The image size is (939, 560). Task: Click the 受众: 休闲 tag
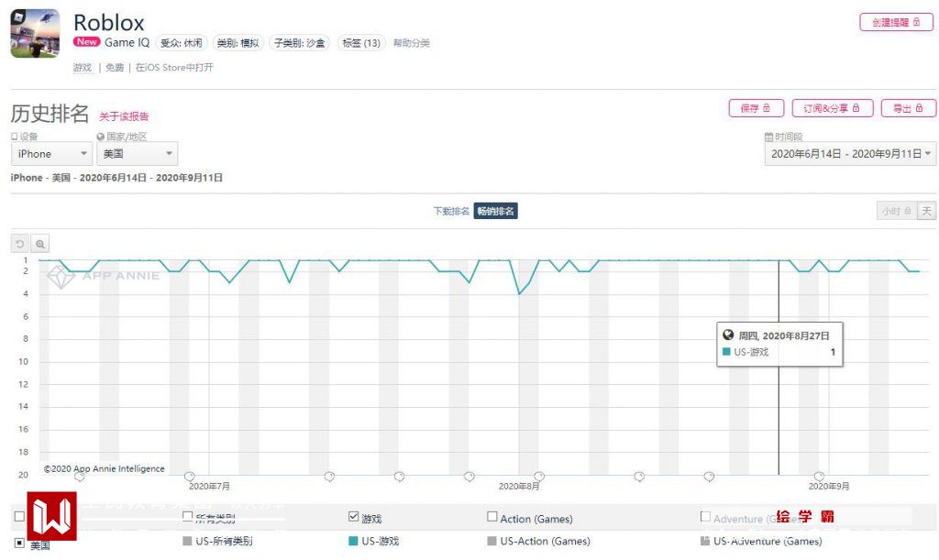coord(182,43)
